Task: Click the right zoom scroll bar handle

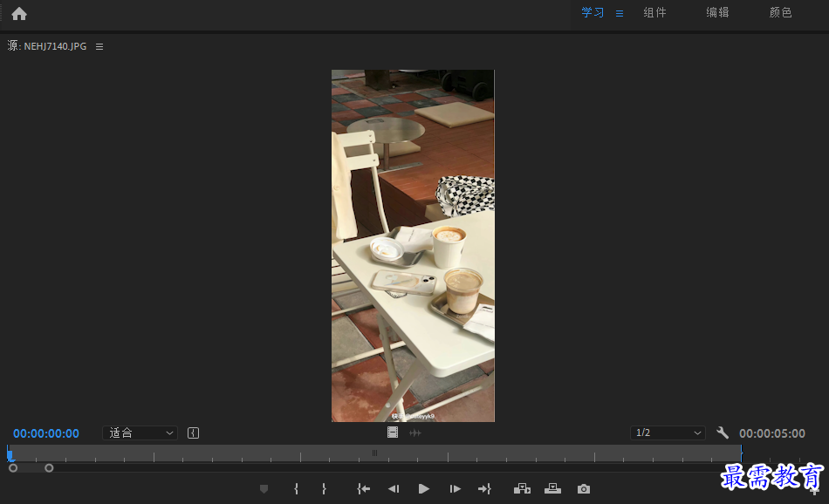Action: (49, 468)
